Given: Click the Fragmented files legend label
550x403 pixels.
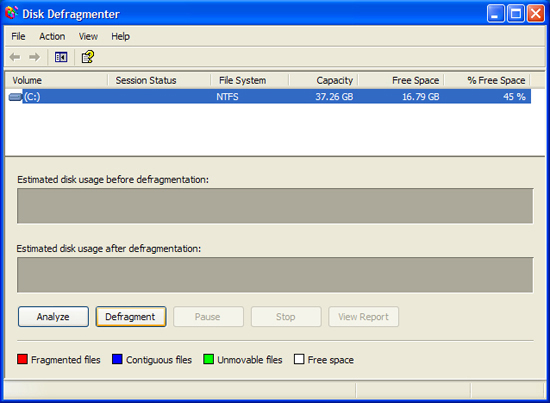Looking at the screenshot, I should pos(66,360).
